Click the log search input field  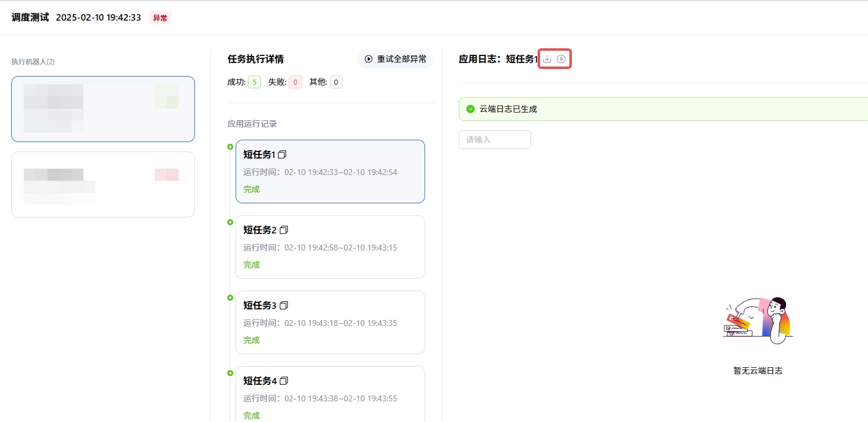click(495, 140)
